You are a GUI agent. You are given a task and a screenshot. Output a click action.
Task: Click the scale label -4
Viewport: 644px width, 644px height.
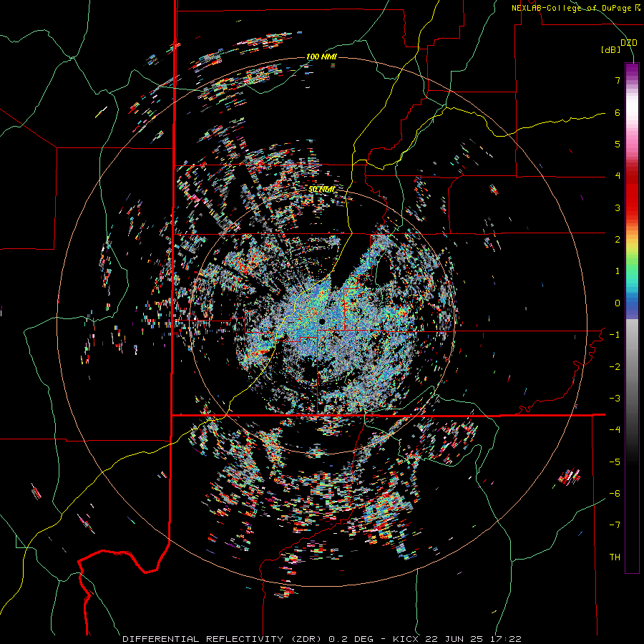[615, 430]
